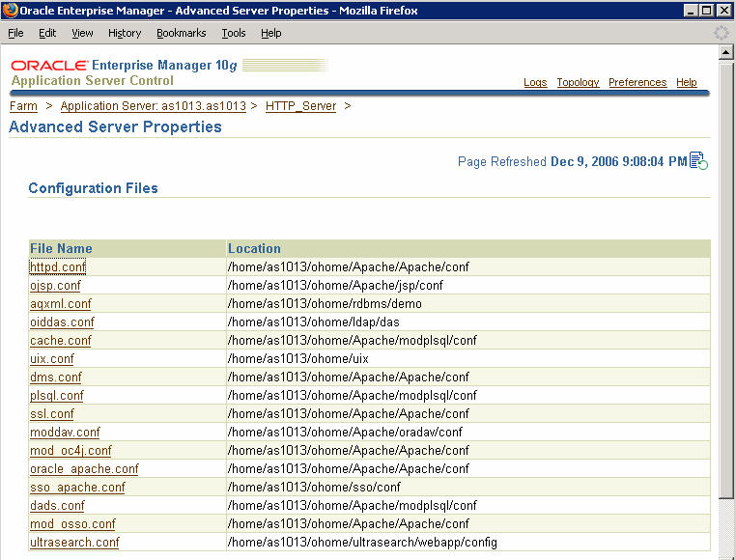Select location /home/as1013/ohome/uix
Screen dimensions: 736x560
(298, 358)
